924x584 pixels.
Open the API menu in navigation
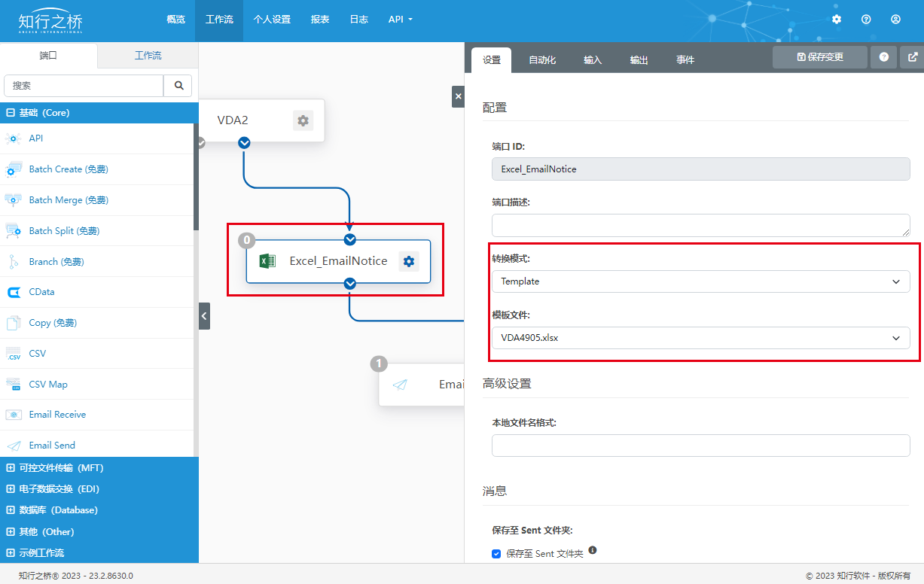[x=401, y=20]
